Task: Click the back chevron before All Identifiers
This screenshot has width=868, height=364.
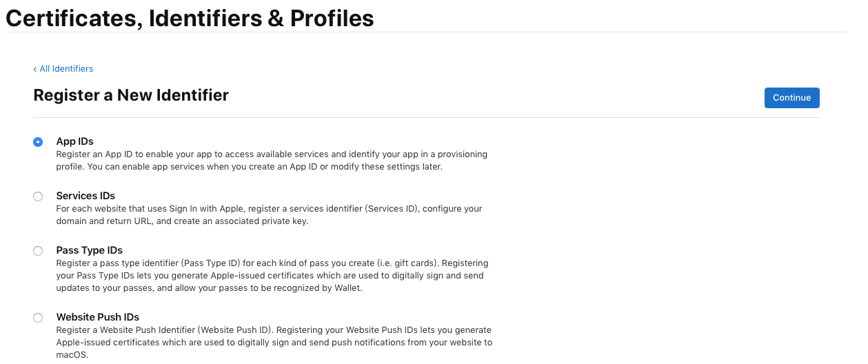Action: pos(35,69)
